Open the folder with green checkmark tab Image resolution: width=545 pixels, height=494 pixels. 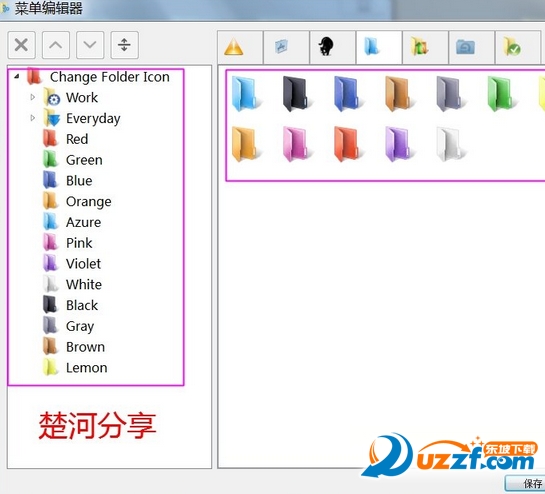pos(518,47)
